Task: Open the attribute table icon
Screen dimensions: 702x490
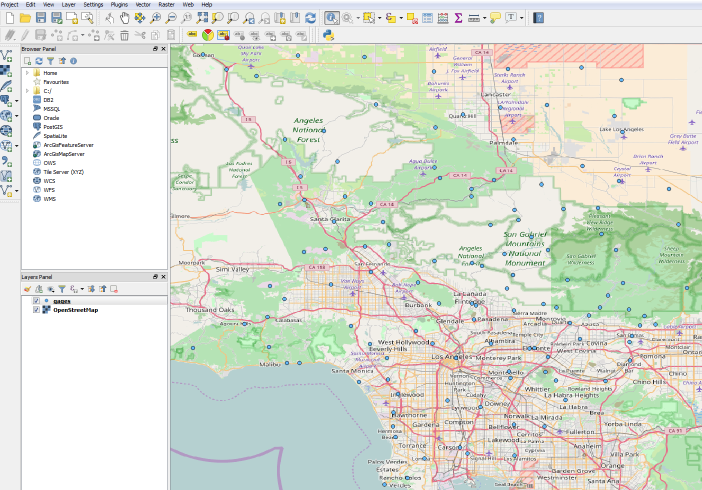Action: pyautogui.click(x=428, y=18)
